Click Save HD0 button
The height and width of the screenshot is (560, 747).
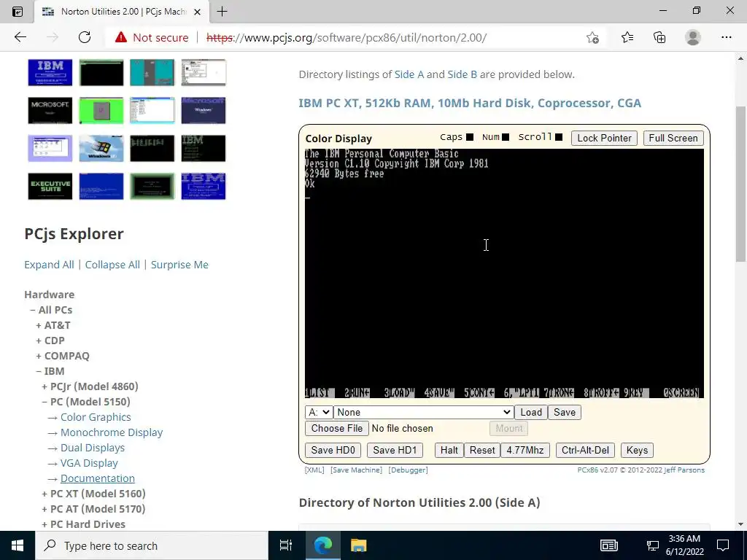pyautogui.click(x=333, y=450)
